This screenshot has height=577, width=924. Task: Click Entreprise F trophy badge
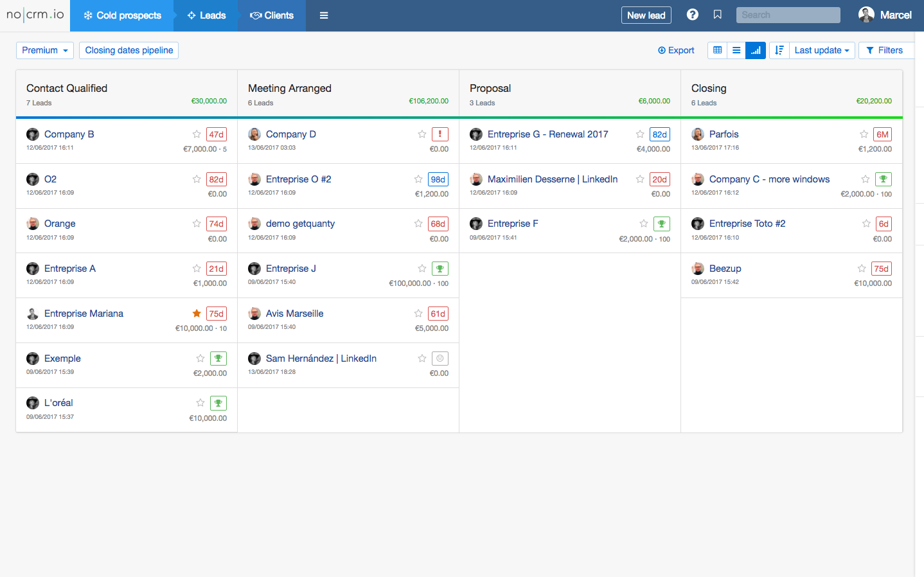(x=662, y=224)
